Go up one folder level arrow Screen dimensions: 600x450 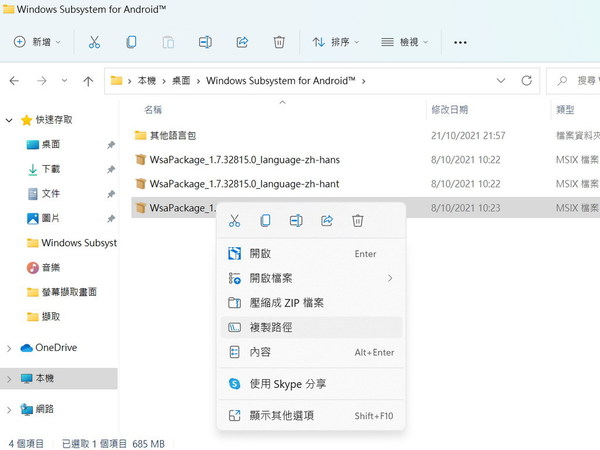[x=88, y=81]
